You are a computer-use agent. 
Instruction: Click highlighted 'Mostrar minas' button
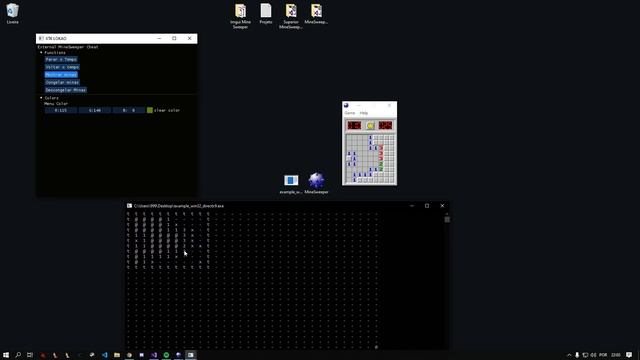(61, 75)
